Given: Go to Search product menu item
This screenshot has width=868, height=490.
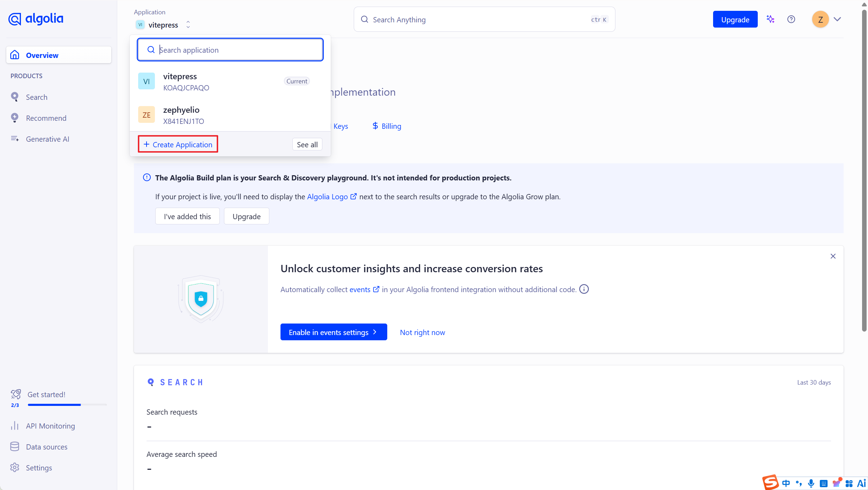Looking at the screenshot, I should click(x=36, y=97).
